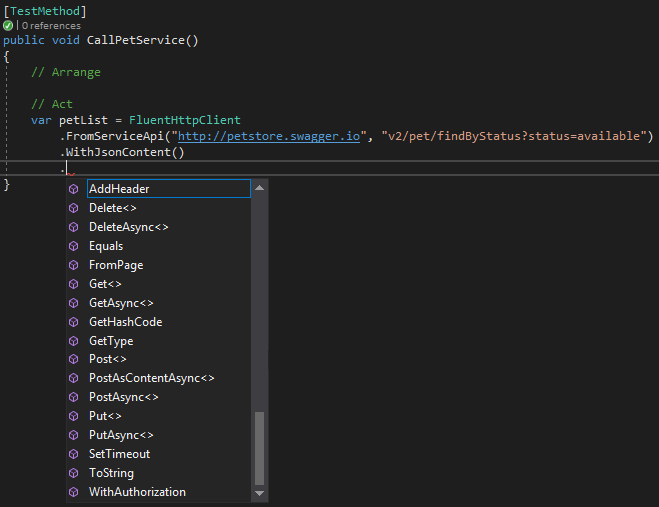Click the cube icon next to PutAsync<>

click(74, 435)
